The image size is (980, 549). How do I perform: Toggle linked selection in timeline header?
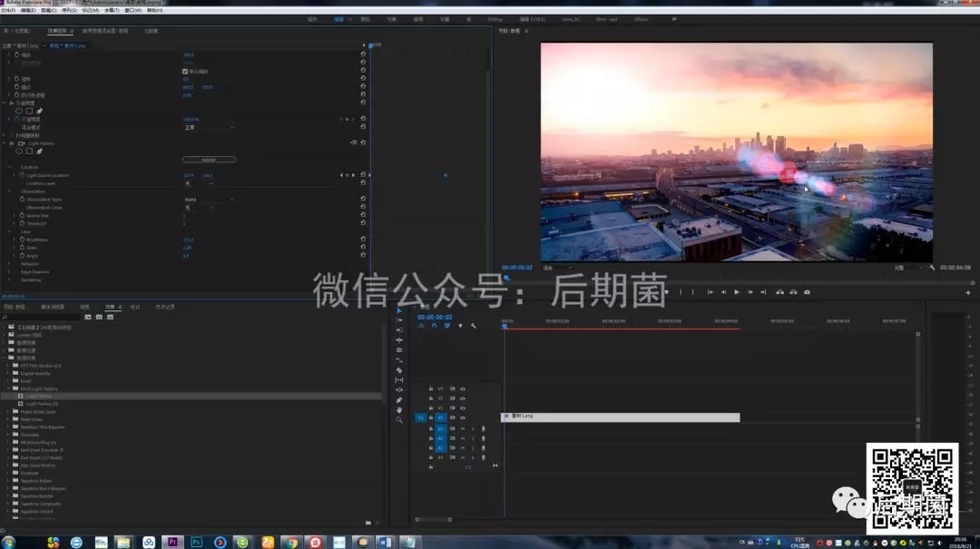[x=446, y=326]
